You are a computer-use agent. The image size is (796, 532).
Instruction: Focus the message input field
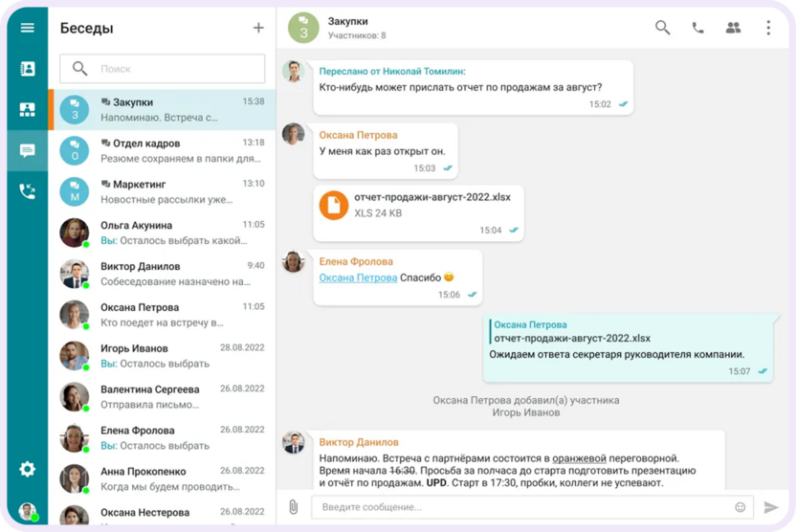tap(525, 506)
